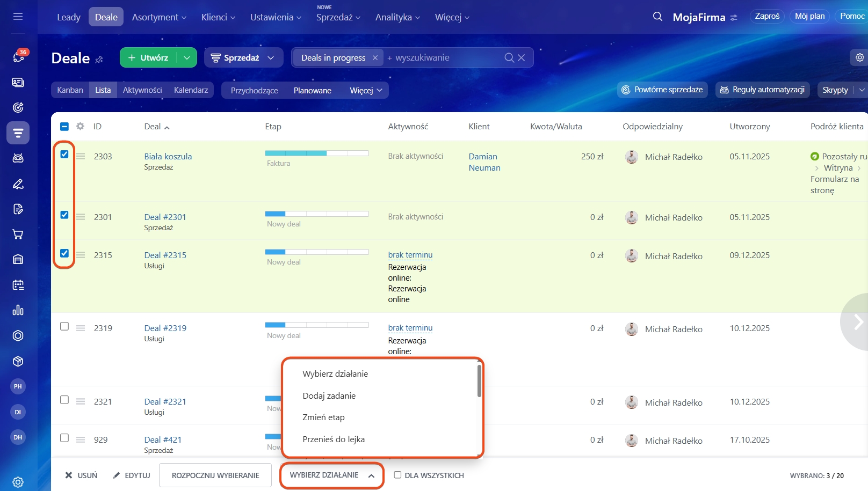868x491 pixels.
Task: Open the notifications icon with 36 badge
Action: [18, 56]
